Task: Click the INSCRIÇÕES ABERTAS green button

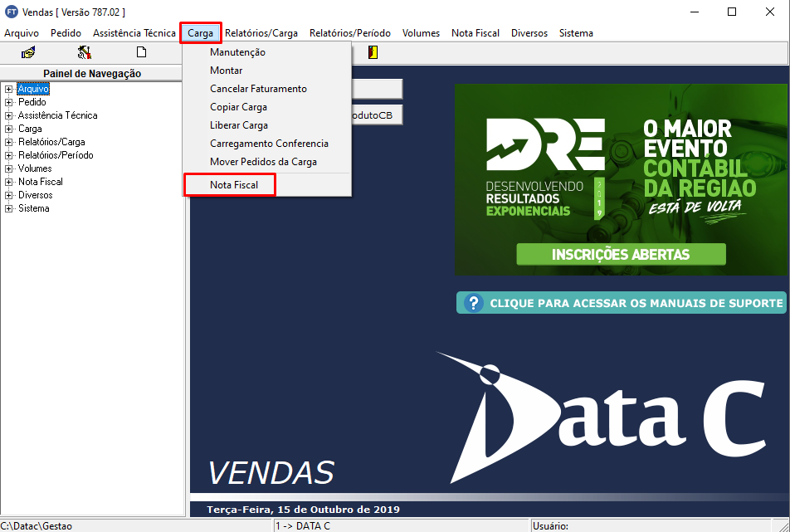Action: 621,255
